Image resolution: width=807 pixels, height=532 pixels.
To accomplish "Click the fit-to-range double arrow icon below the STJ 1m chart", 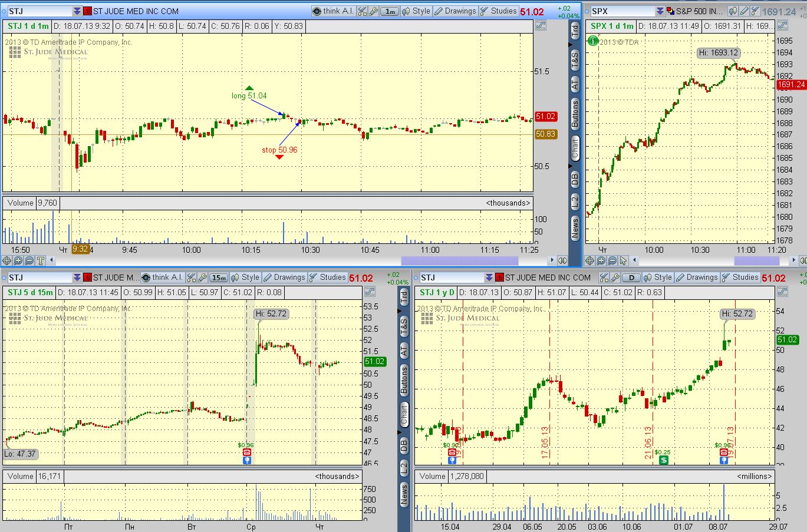I will pos(562,260).
